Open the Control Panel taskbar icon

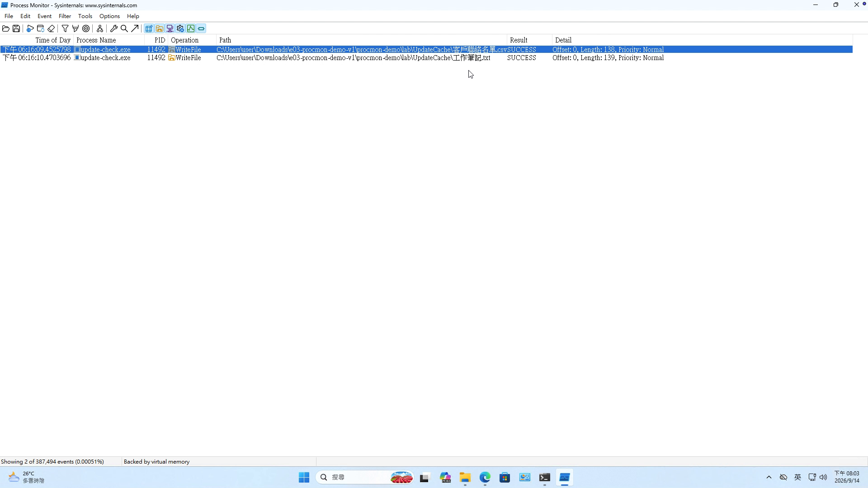coord(525,478)
